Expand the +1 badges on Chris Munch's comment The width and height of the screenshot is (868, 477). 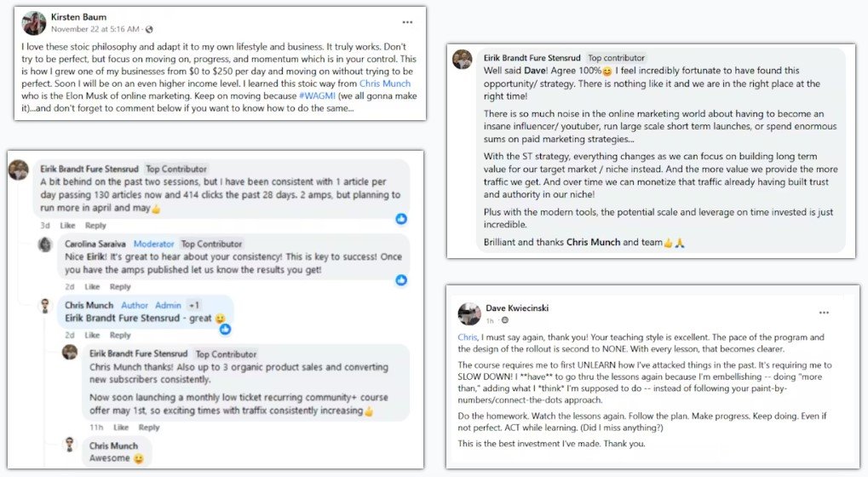pyautogui.click(x=194, y=305)
